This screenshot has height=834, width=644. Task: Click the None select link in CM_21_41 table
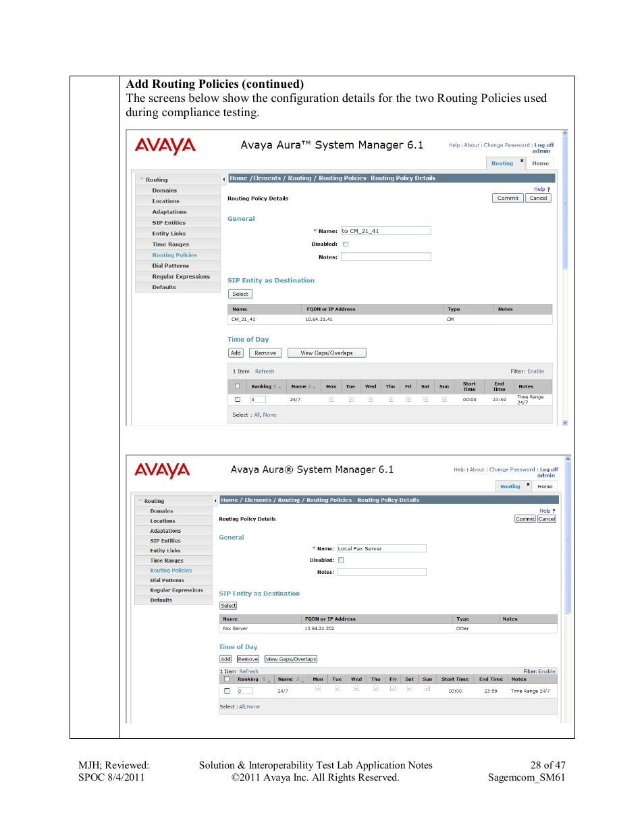pyautogui.click(x=269, y=415)
